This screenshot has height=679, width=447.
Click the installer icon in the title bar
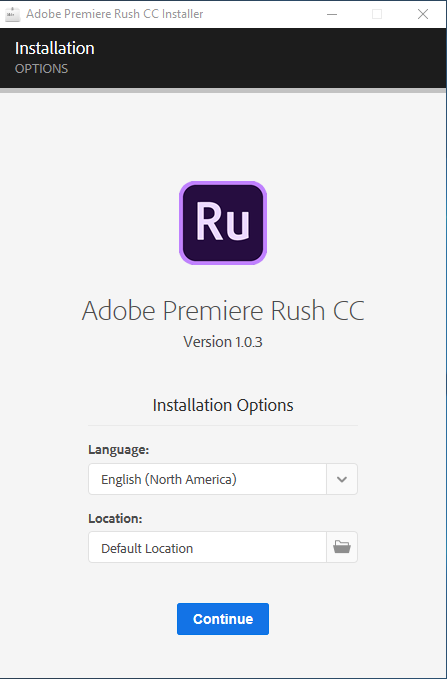13,14
